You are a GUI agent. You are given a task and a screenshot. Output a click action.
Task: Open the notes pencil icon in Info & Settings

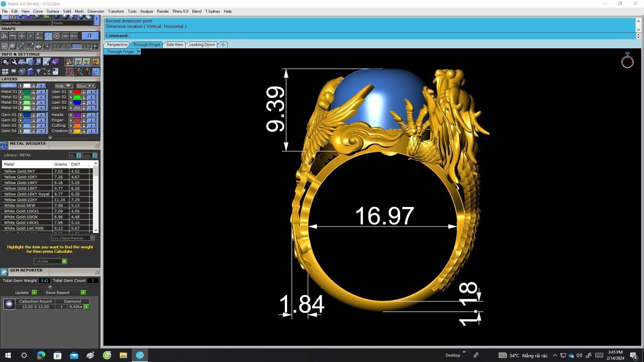47,62
